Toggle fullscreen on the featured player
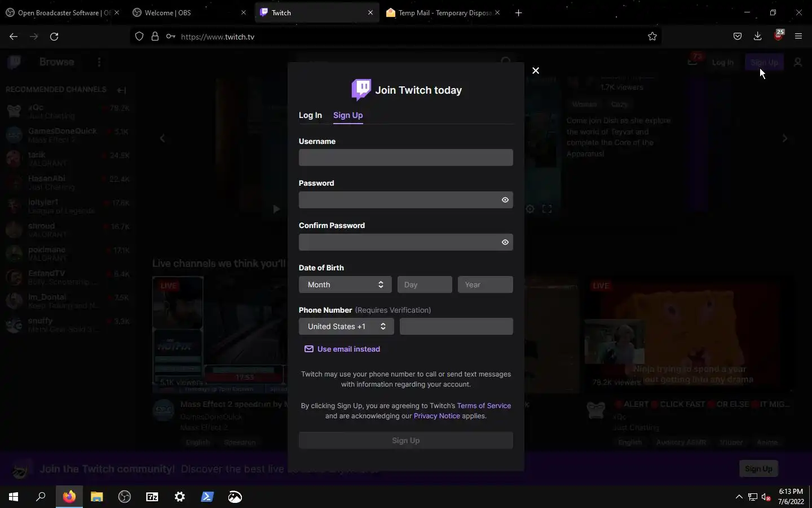812x508 pixels. coord(547,209)
